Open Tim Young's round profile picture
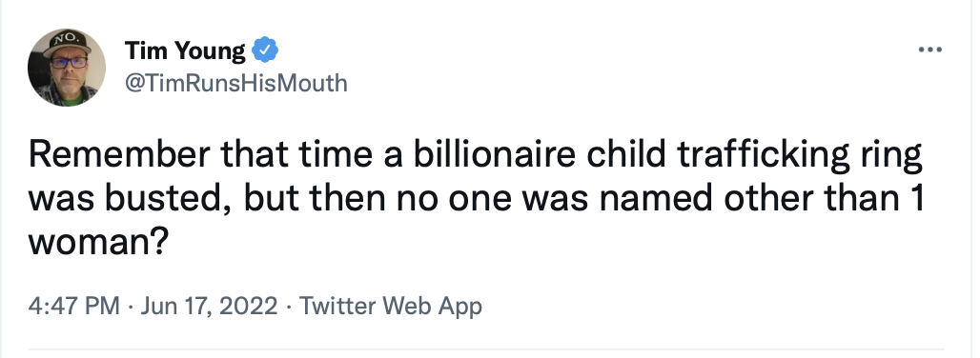Screen dimensions: 980x358 click(67, 68)
